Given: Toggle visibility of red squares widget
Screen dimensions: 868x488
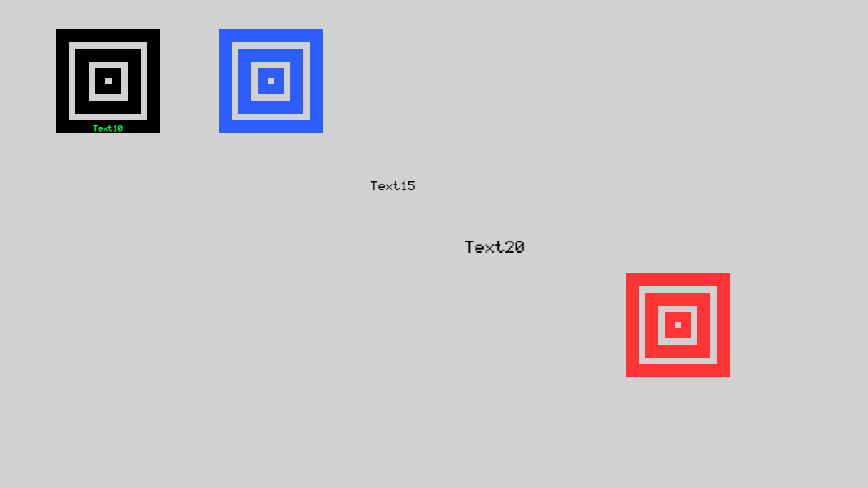Looking at the screenshot, I should (x=678, y=325).
